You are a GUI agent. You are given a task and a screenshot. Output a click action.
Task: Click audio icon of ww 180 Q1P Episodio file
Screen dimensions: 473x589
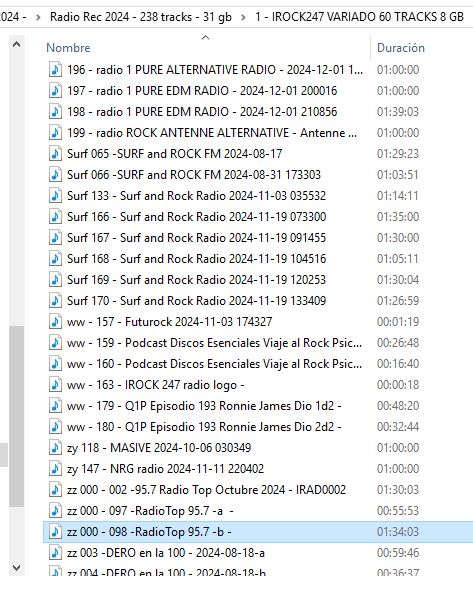pos(55,427)
